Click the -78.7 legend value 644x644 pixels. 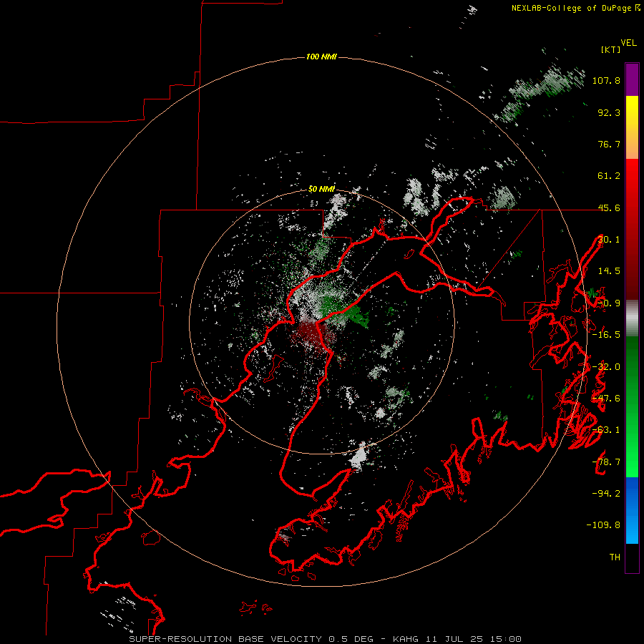point(606,462)
